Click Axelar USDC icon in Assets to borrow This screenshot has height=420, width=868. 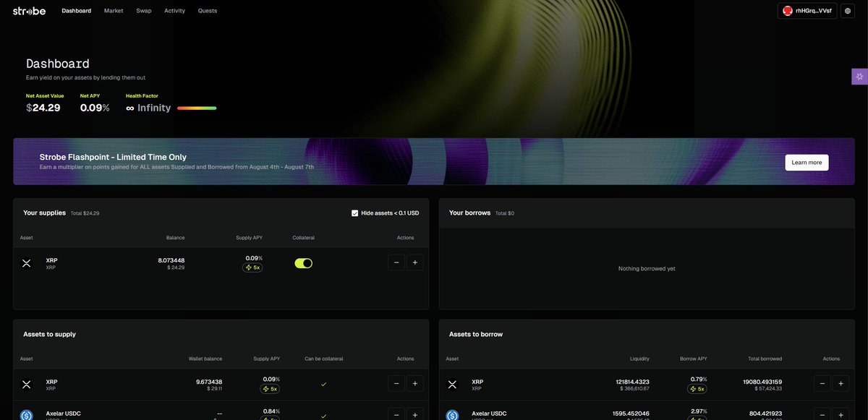(453, 415)
